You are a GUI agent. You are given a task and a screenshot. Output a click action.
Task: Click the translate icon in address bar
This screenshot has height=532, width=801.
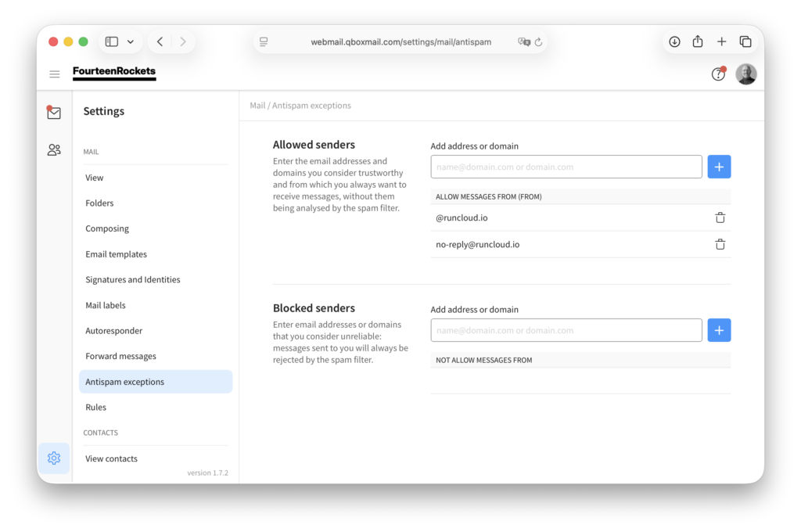(523, 42)
